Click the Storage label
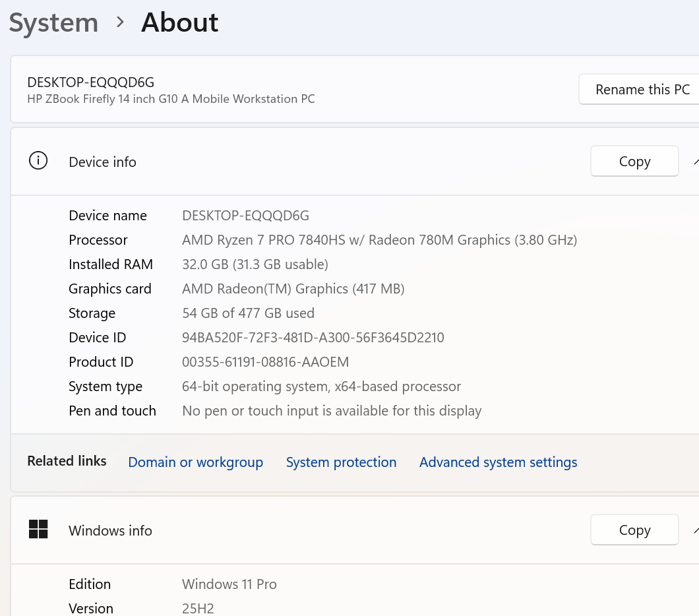 [92, 313]
